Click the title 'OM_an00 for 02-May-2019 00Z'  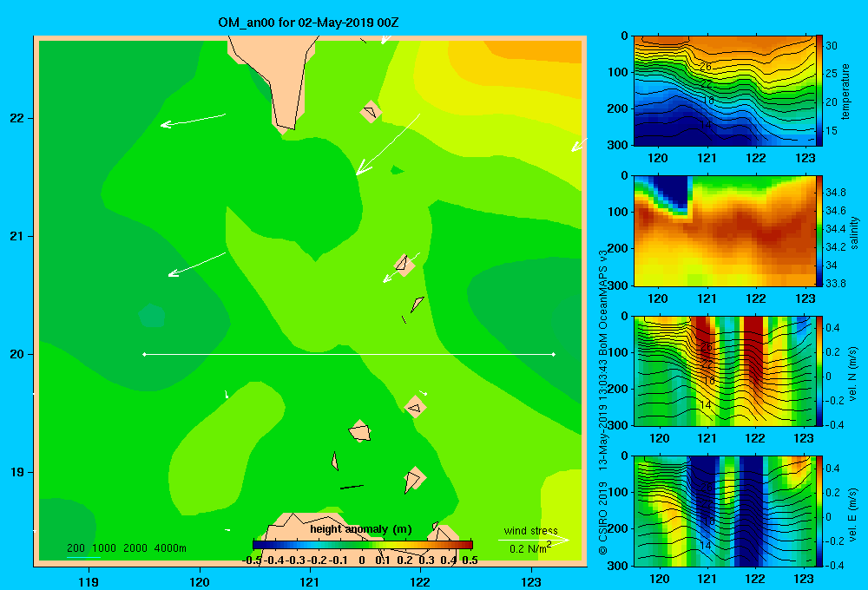[x=308, y=23]
